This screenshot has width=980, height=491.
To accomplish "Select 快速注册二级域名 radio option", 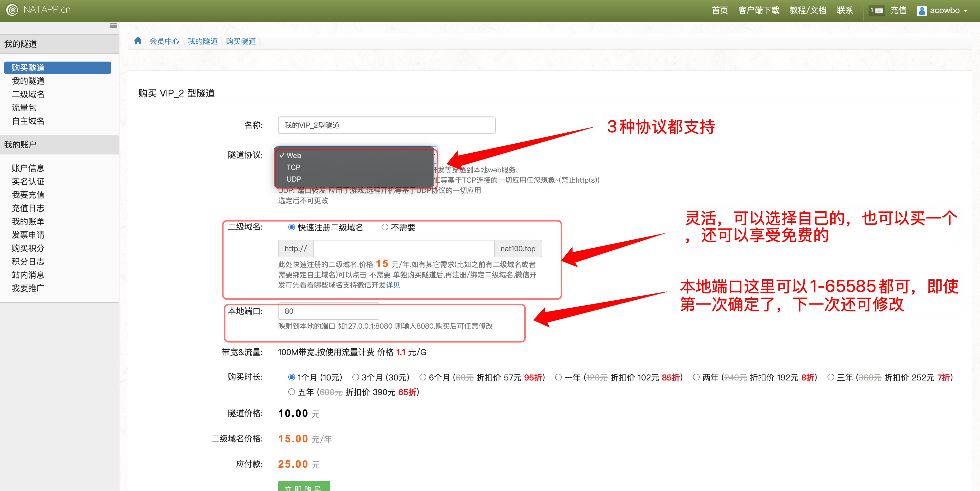I will (291, 227).
